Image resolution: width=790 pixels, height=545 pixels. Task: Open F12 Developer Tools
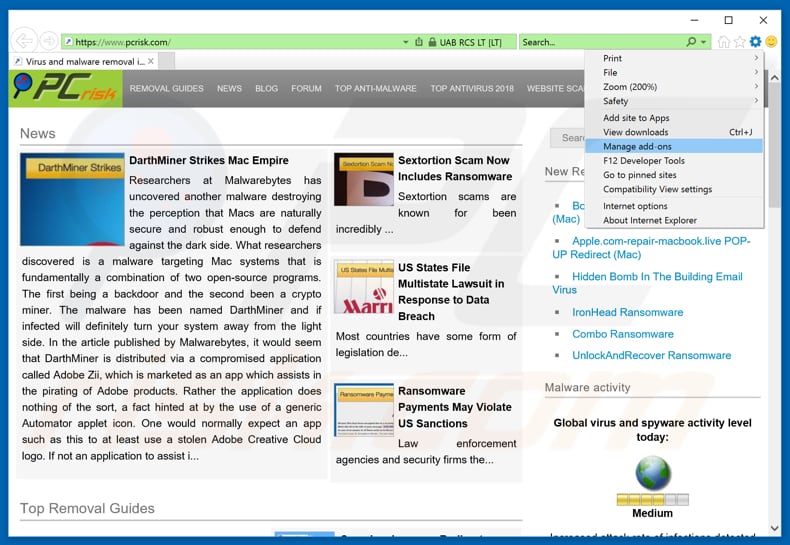tap(674, 161)
